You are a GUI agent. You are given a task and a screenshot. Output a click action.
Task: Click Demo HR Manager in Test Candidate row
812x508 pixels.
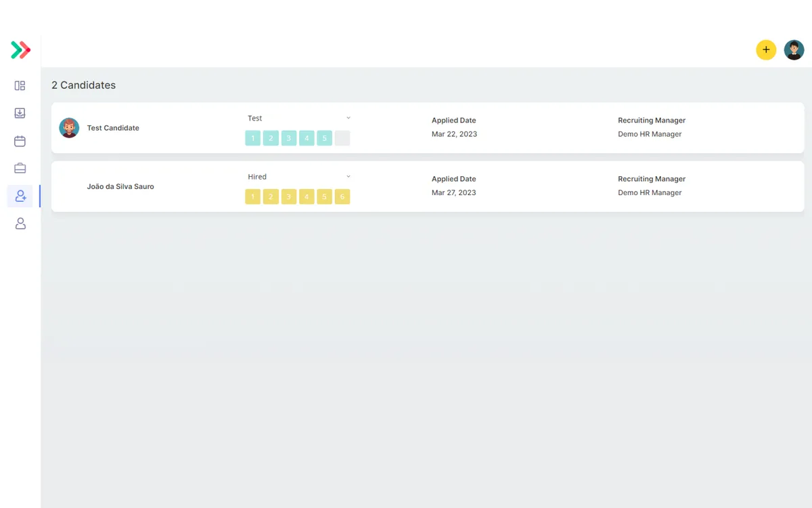pyautogui.click(x=650, y=134)
